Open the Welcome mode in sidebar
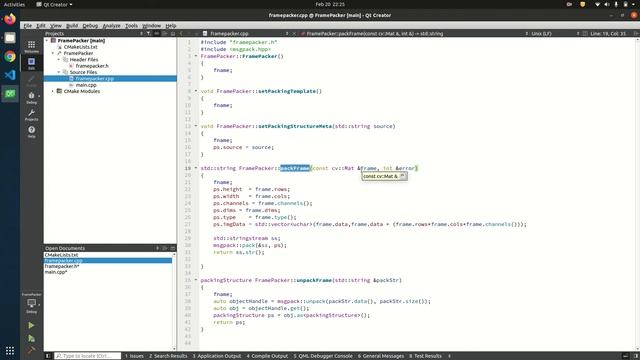Screen dimensions: 640x360 (31, 47)
